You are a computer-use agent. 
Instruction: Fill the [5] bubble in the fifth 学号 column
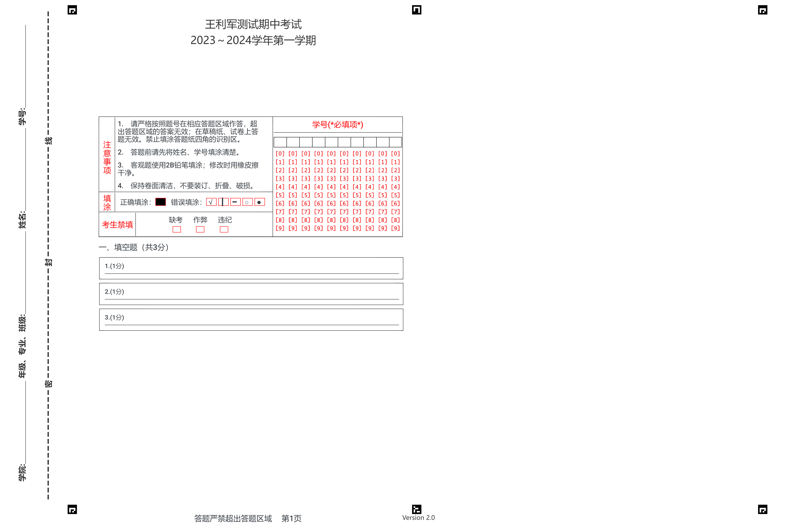coord(331,195)
